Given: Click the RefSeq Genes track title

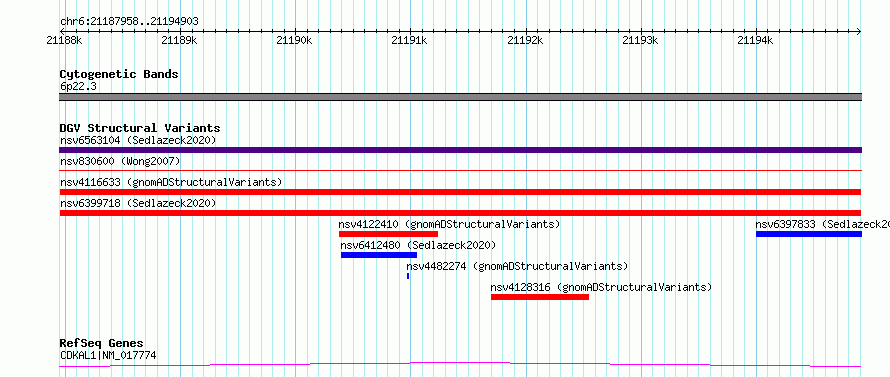Looking at the screenshot, I should coord(101,344).
